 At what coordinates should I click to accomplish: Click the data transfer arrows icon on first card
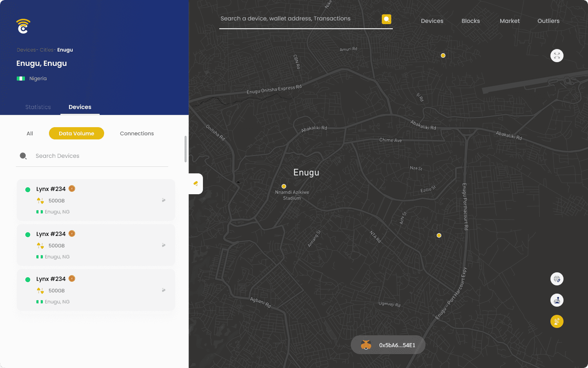pos(40,201)
